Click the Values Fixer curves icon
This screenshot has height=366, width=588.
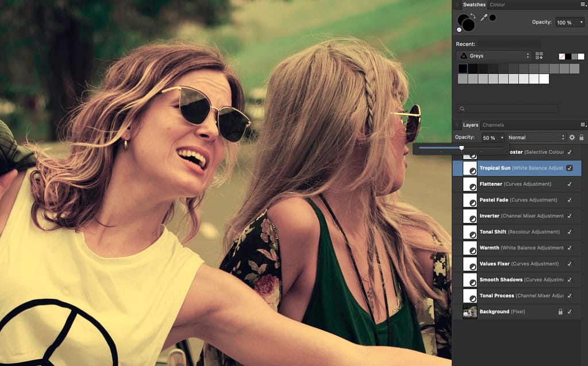click(x=470, y=264)
